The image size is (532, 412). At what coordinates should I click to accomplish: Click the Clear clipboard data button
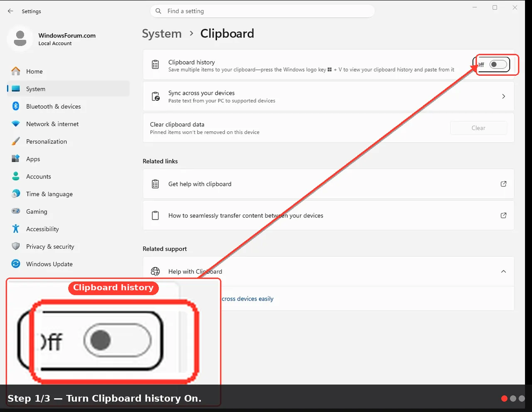[x=478, y=128]
